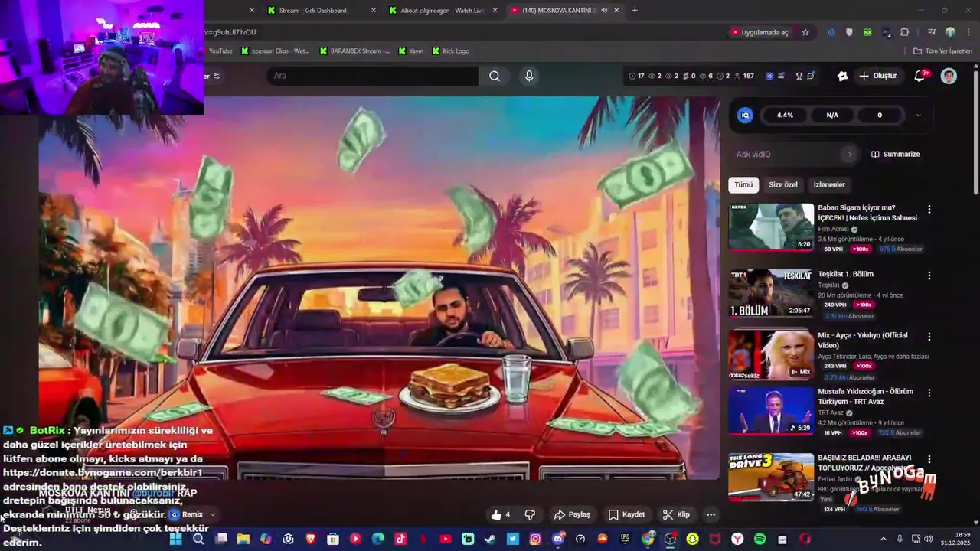Open the Kick Logo bookmark

tap(450, 51)
